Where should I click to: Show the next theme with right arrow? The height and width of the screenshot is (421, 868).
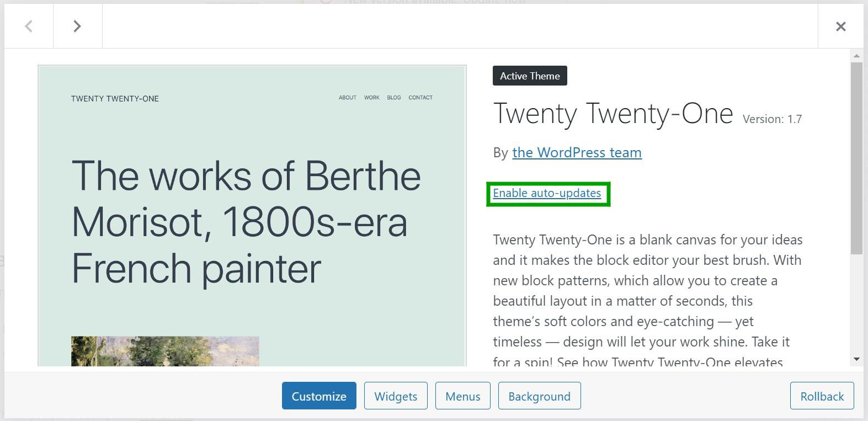pos(77,26)
